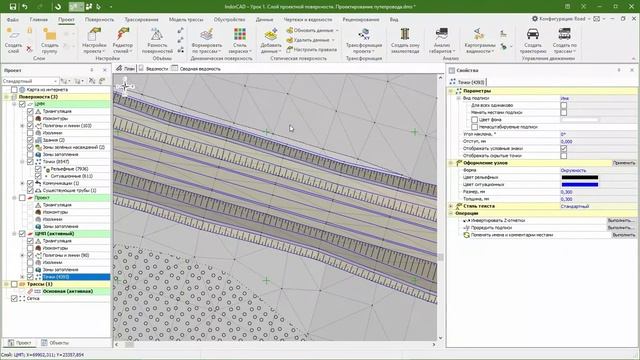Click Обновить данные ribbon item
640x360 pixels.
[x=312, y=30]
